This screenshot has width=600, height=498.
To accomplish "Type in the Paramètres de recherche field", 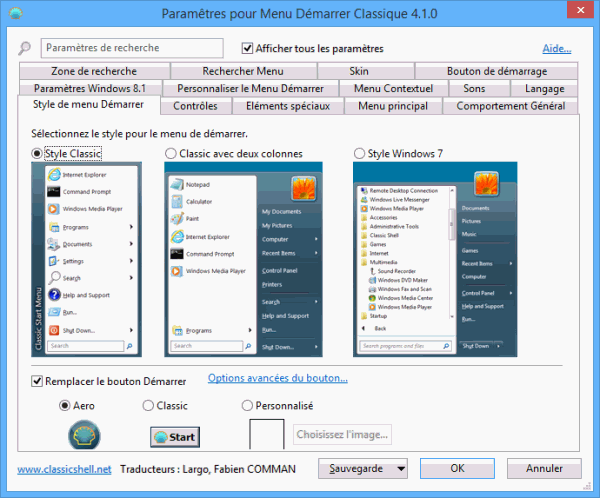I will pyautogui.click(x=132, y=48).
